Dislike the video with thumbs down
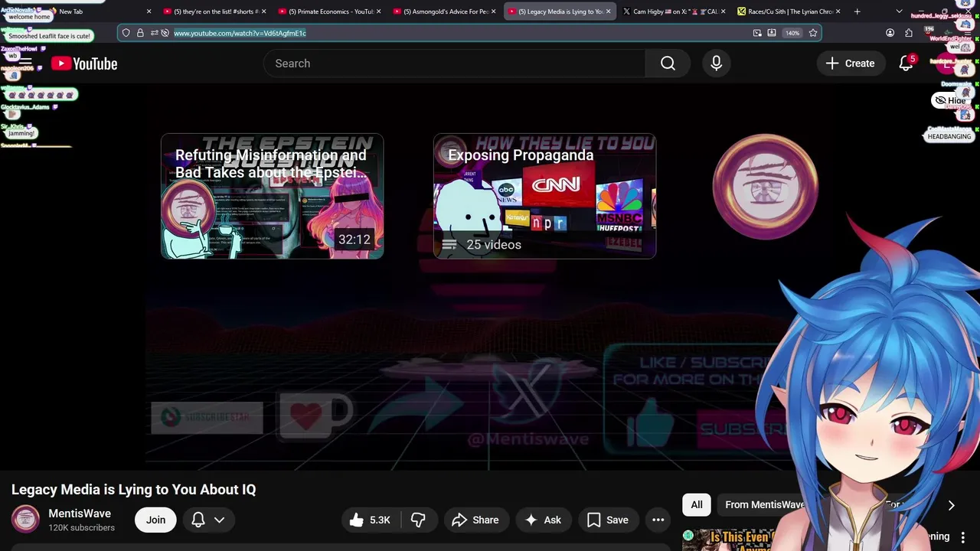980x551 pixels. point(418,520)
